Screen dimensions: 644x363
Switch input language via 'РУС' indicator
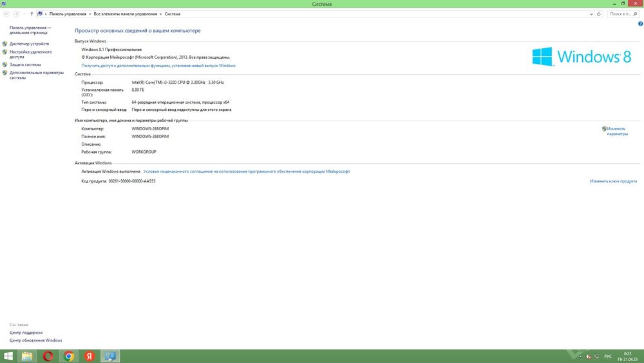click(608, 357)
